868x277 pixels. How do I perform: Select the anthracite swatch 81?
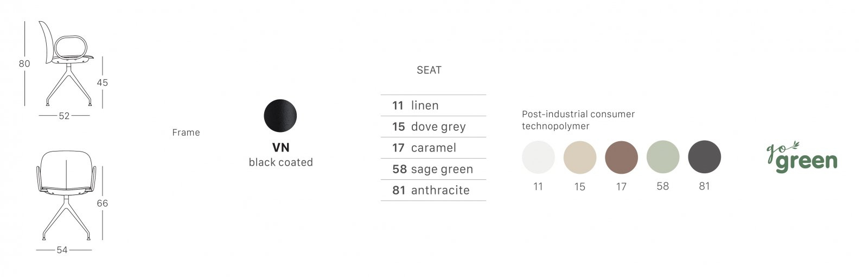704,157
